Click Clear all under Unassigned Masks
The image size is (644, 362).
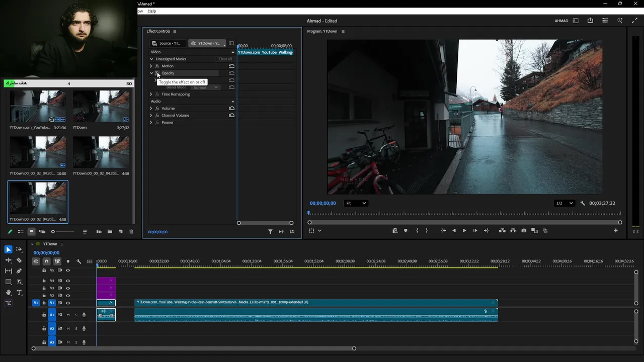point(225,59)
